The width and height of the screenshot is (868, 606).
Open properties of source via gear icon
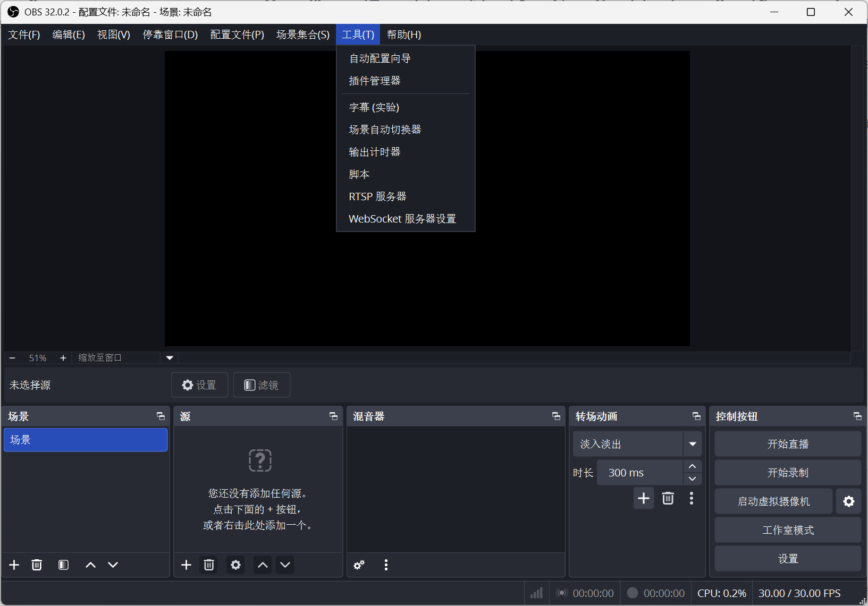235,565
